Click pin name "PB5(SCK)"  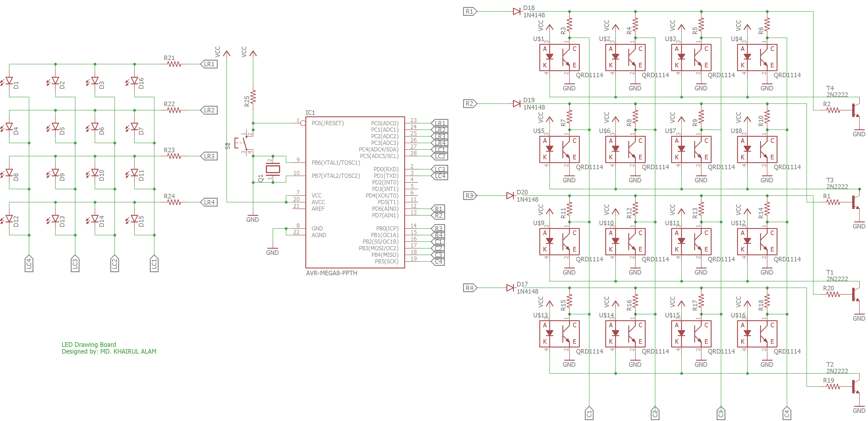click(x=387, y=261)
